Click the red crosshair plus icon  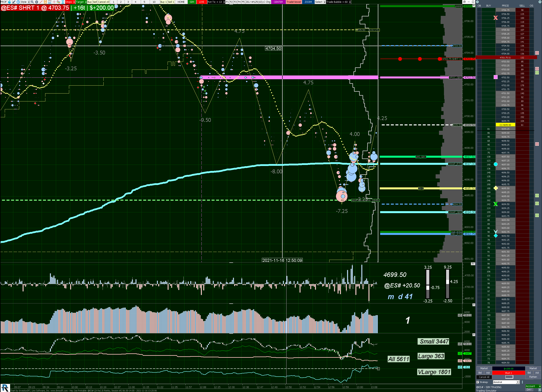54,2
